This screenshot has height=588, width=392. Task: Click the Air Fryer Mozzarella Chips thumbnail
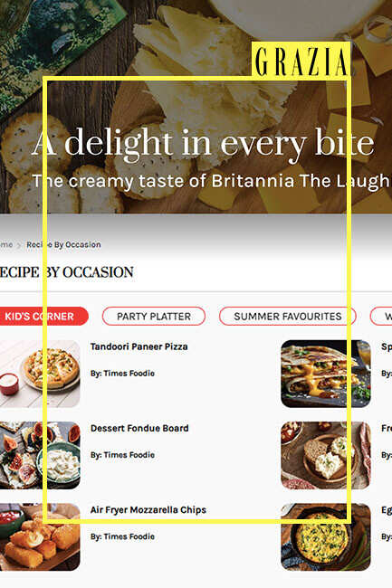pyautogui.click(x=40, y=537)
